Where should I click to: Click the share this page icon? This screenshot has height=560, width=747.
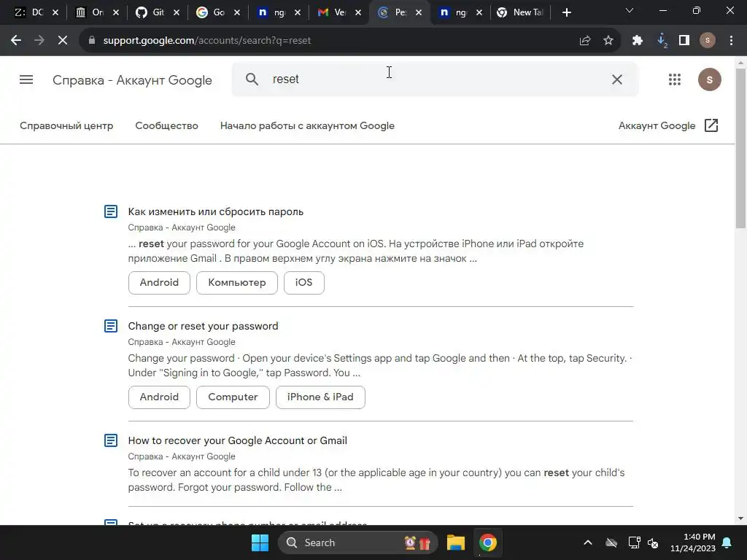tap(585, 41)
